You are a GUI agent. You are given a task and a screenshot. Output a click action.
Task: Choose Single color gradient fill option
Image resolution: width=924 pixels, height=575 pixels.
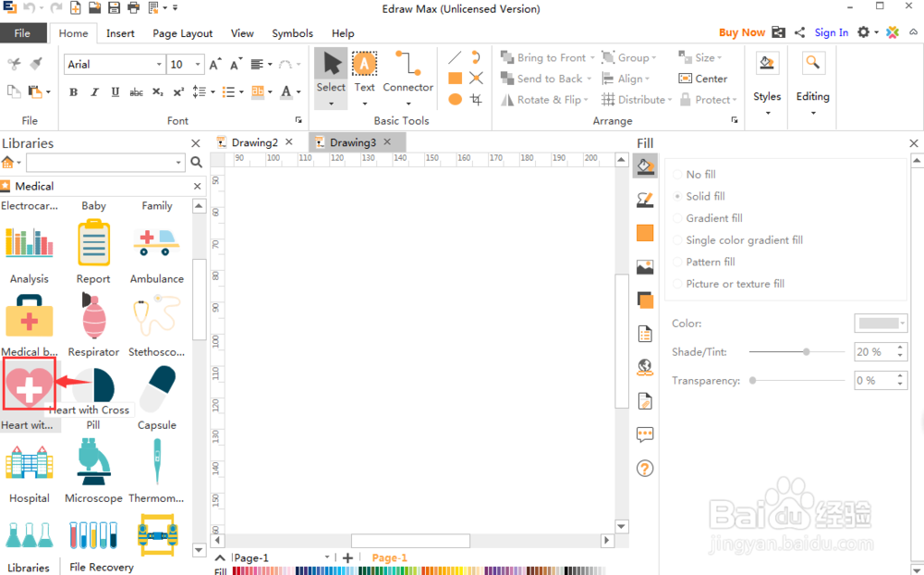[677, 240]
